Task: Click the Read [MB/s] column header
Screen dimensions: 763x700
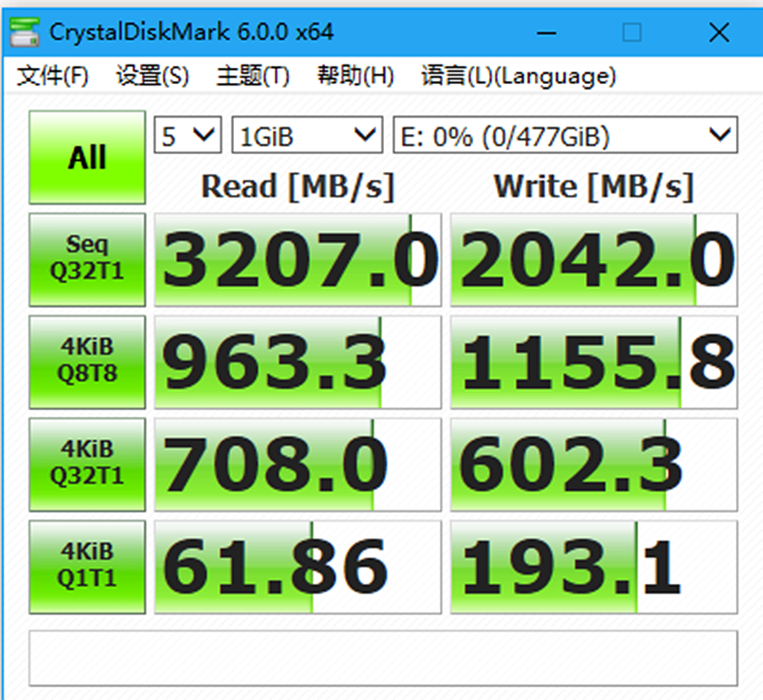Action: tap(297, 186)
